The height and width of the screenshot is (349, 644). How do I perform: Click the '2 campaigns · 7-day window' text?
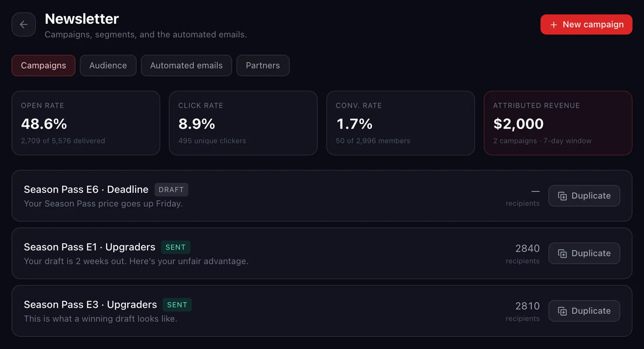pos(542,141)
